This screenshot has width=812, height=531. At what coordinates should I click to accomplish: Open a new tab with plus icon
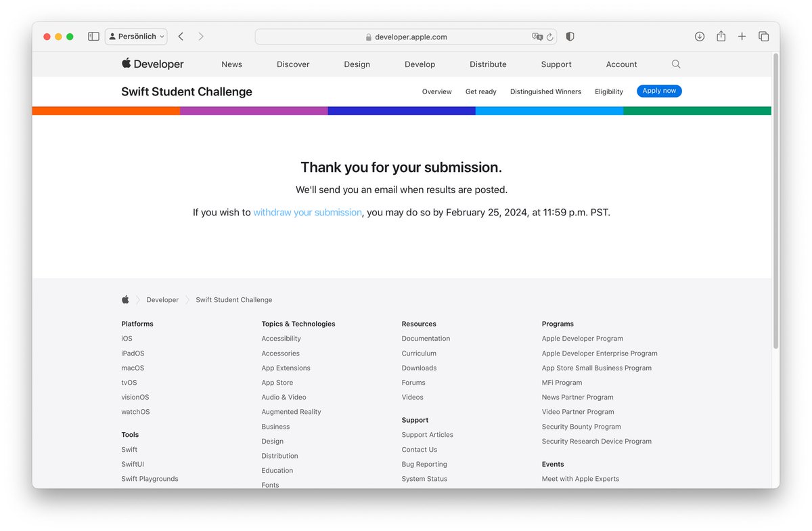(742, 37)
